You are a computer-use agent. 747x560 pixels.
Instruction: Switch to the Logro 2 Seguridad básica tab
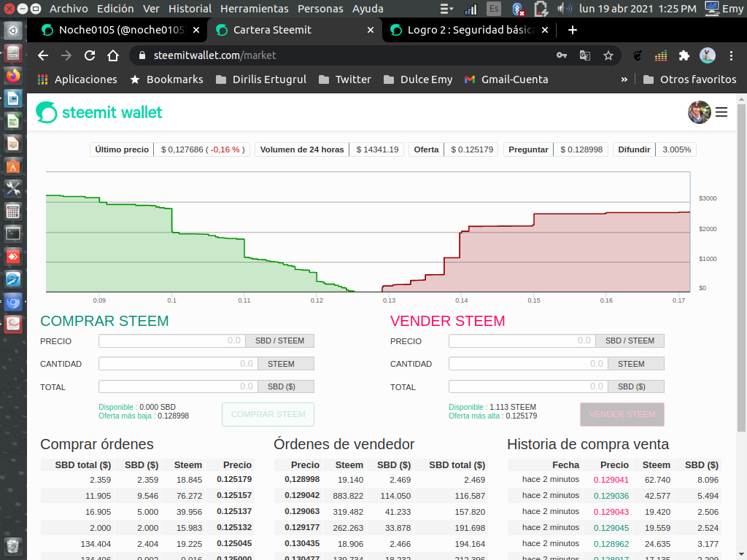(x=469, y=30)
